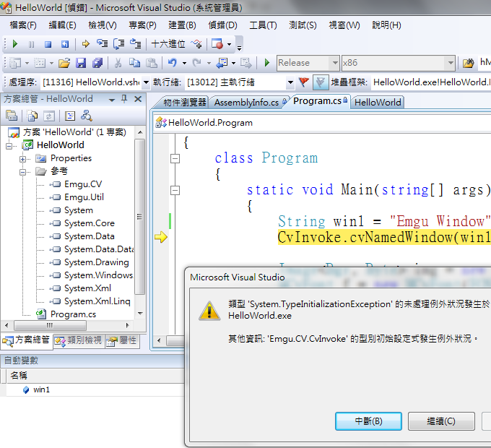Open the process (處理序) dropdown
This screenshot has height=448, width=491.
coord(146,82)
